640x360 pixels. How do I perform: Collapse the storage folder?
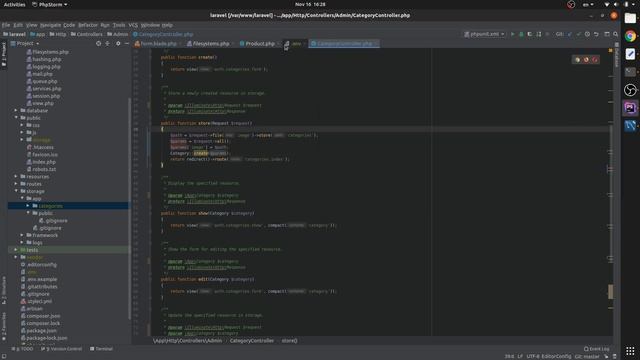tap(16, 191)
